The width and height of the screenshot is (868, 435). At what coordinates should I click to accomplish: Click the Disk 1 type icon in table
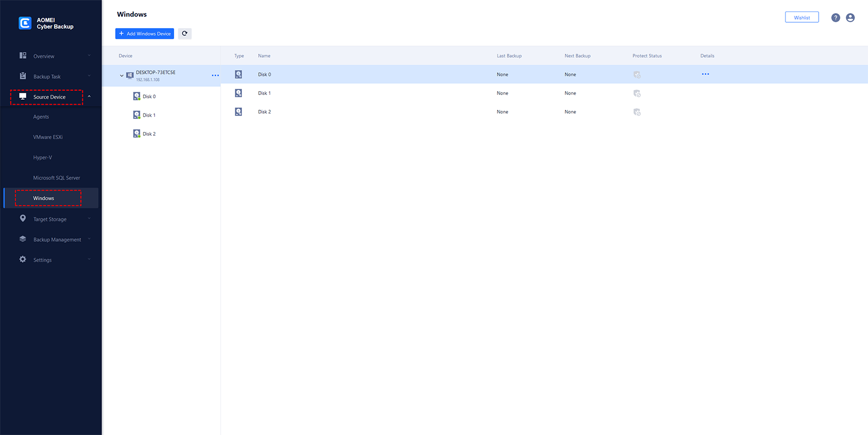(238, 93)
